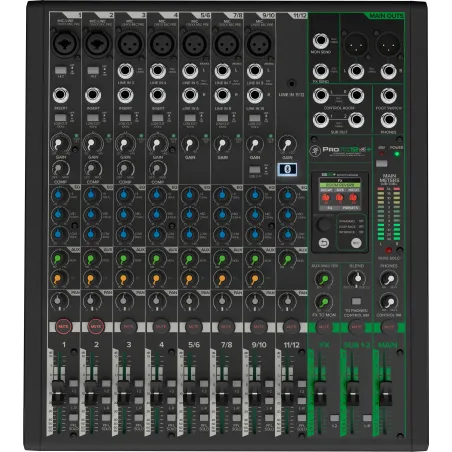Click the FX SEND output jack
Screen dimensions: 452x452
click(321, 71)
